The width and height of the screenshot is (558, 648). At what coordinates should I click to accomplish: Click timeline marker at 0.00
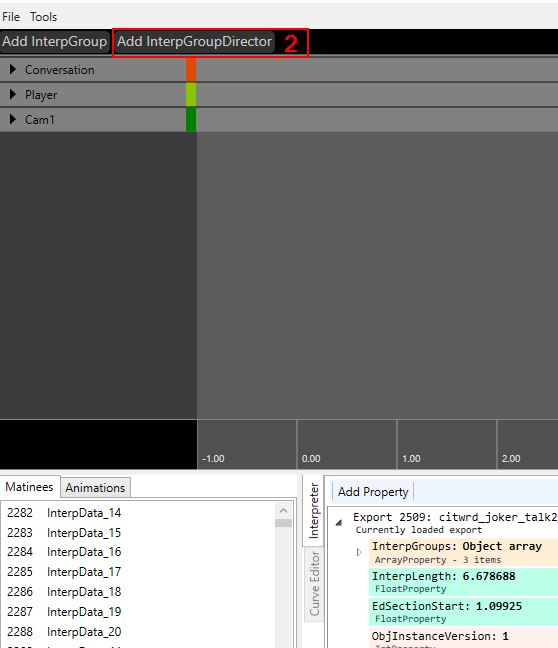coord(311,459)
